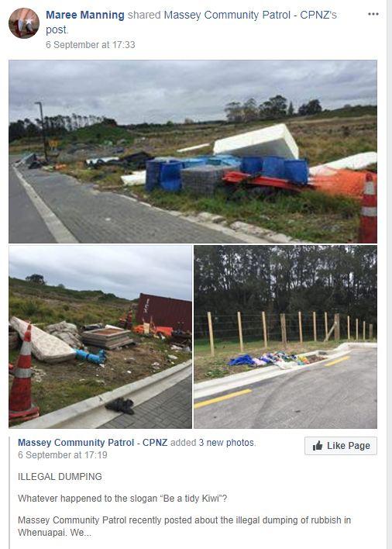Open photo of rubbish beside wooden fence
Viewport: 392px width, 549px height.
pos(285,337)
